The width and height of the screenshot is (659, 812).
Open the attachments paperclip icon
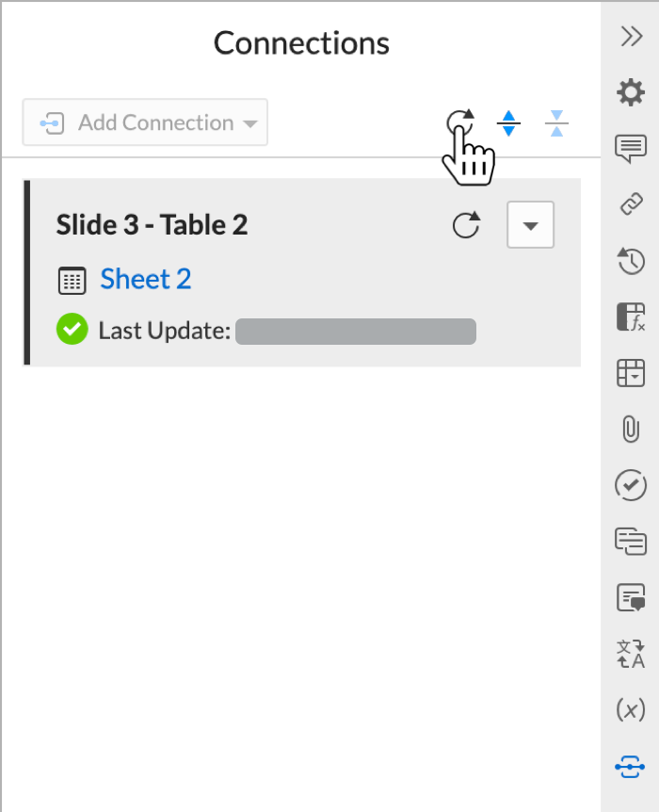click(x=631, y=429)
